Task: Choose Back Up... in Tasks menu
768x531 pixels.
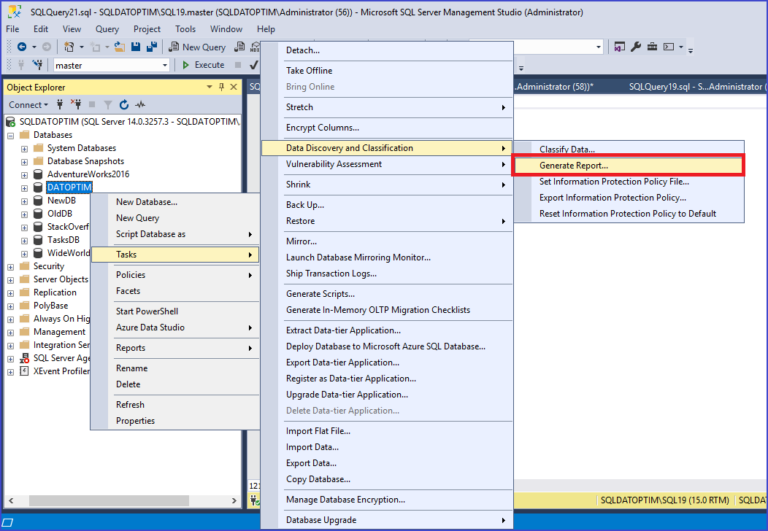Action: click(x=387, y=205)
